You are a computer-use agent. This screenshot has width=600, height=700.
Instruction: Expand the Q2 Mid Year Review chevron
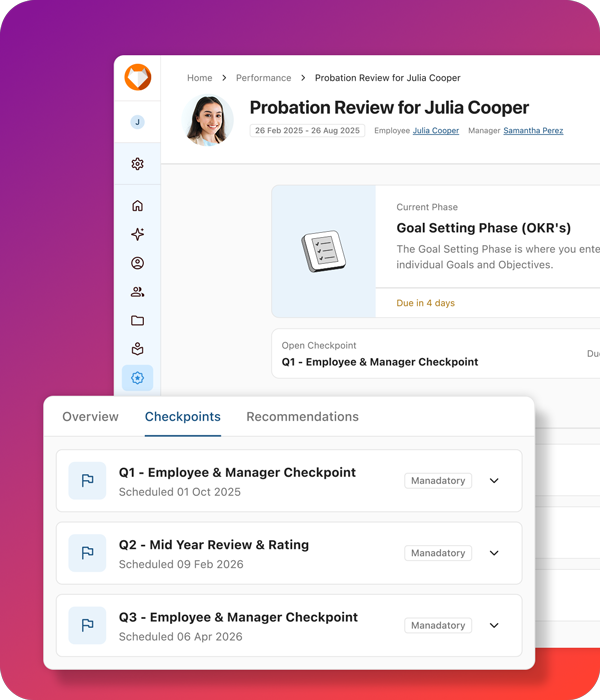coord(494,553)
